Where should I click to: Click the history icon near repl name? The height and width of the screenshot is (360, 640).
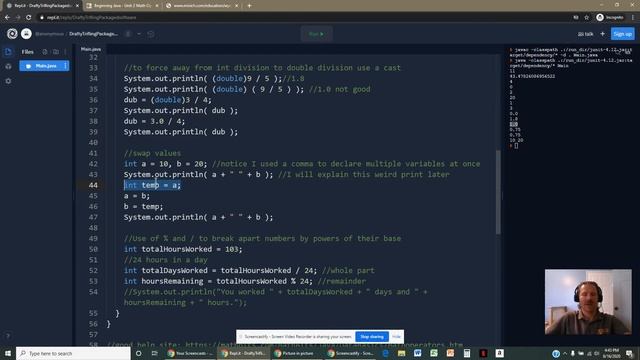151,34
